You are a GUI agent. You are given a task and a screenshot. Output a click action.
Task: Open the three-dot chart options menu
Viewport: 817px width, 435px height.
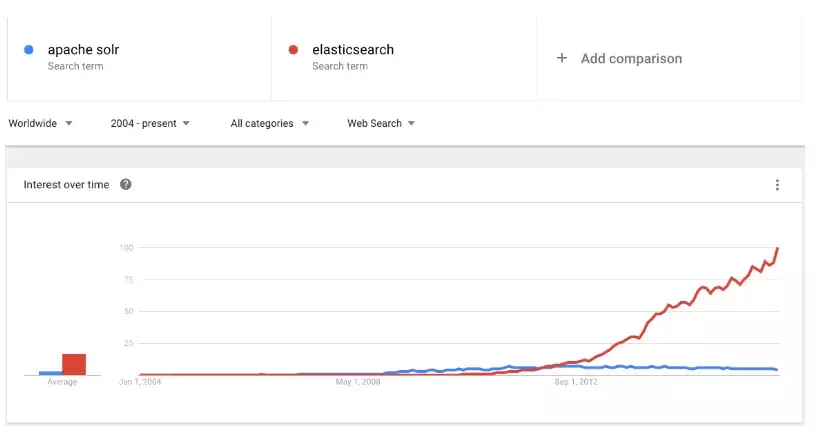777,185
